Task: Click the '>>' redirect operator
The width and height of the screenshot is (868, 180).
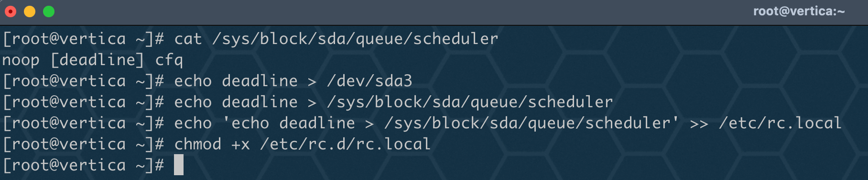Action: pos(699,124)
